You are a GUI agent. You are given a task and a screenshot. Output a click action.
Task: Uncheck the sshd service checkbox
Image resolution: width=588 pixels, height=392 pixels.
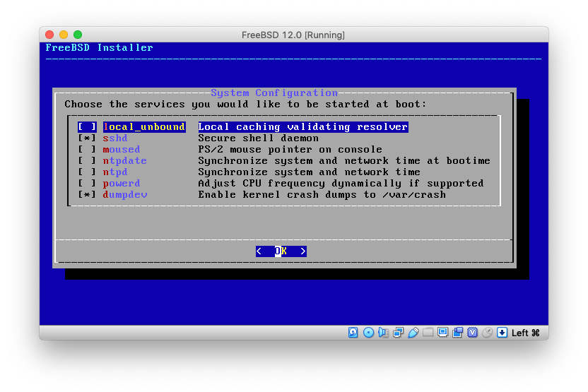(x=87, y=138)
